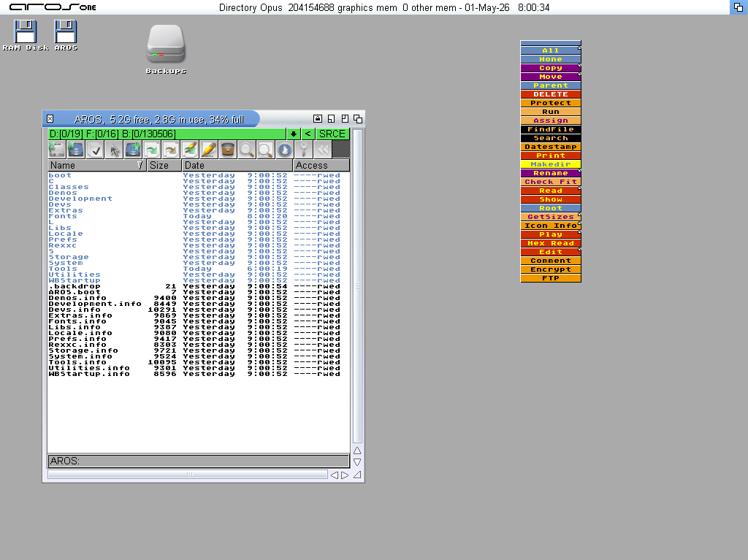Image resolution: width=748 pixels, height=560 pixels.
Task: Click the All button in button bank
Action: 551,50
